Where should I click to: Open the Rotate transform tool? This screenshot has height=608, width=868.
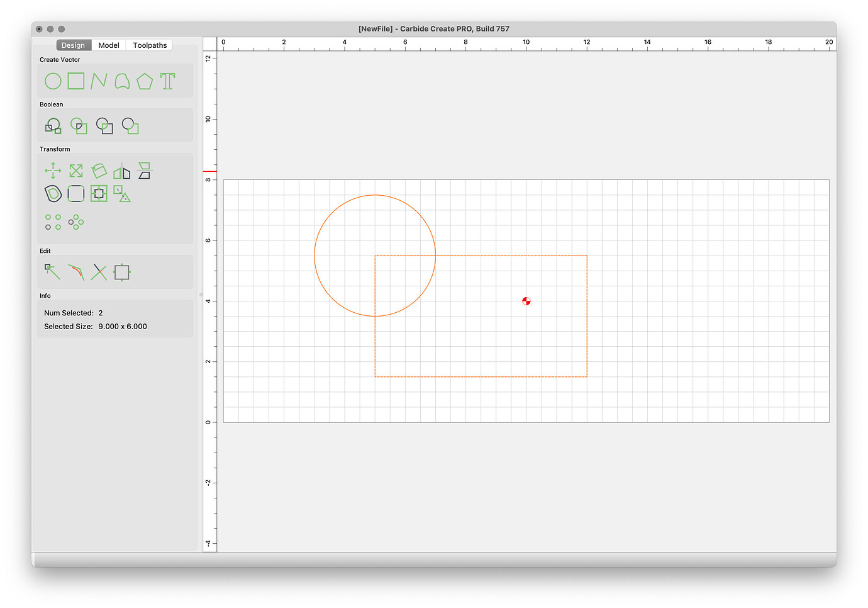click(x=99, y=171)
